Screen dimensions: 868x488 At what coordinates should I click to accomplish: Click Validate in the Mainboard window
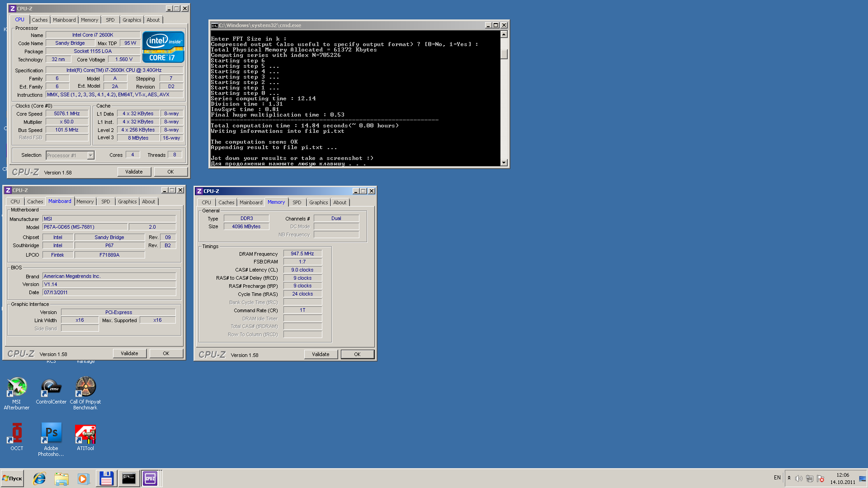130,353
